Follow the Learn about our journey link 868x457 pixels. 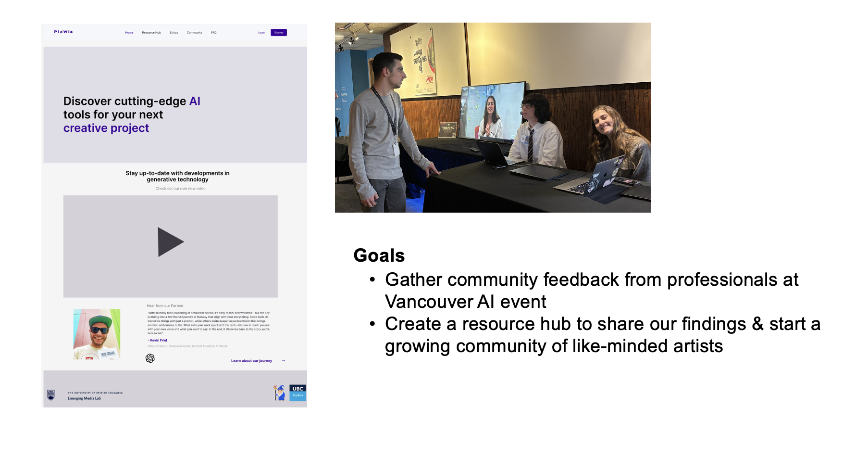point(251,361)
